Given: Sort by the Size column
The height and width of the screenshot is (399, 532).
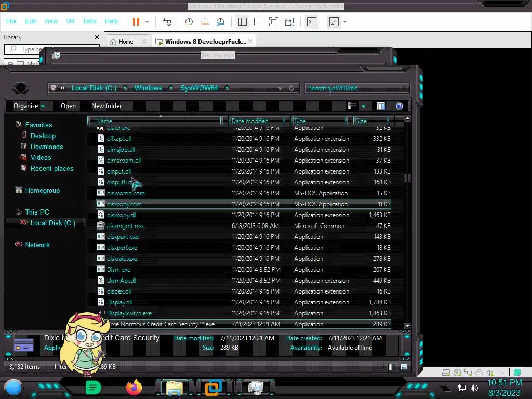Looking at the screenshot, I should tap(370, 121).
